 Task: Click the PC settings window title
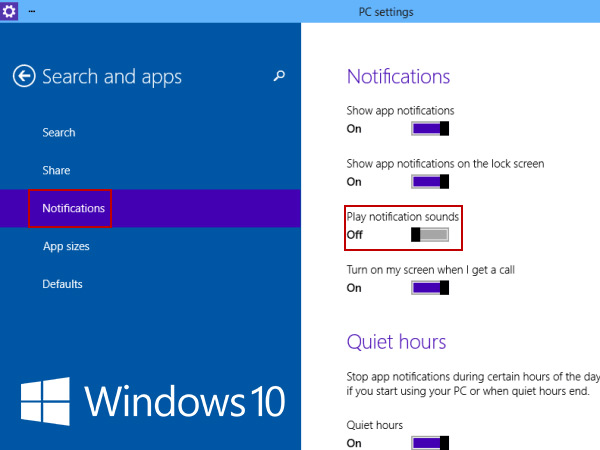coord(386,11)
